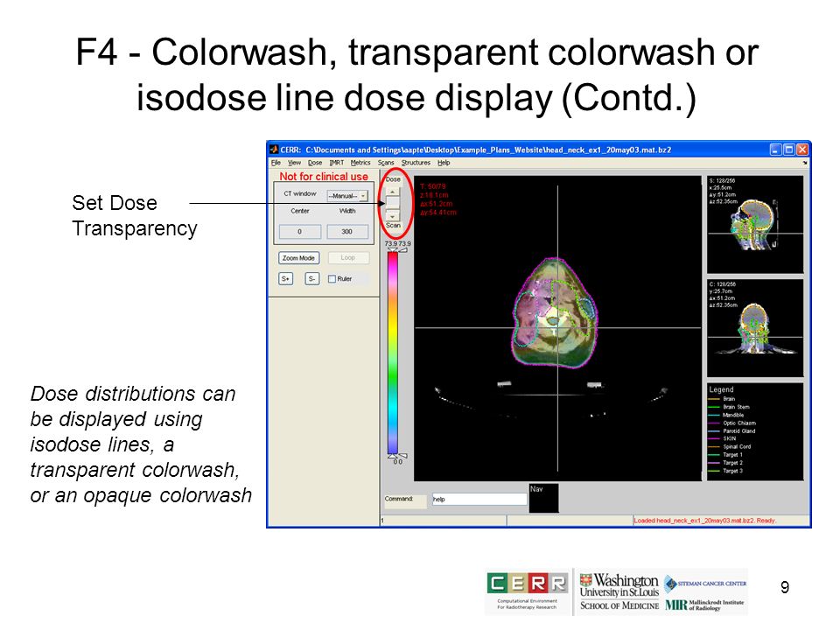Click the Parotid Gland legend entry
840x630 pixels.
[x=738, y=431]
